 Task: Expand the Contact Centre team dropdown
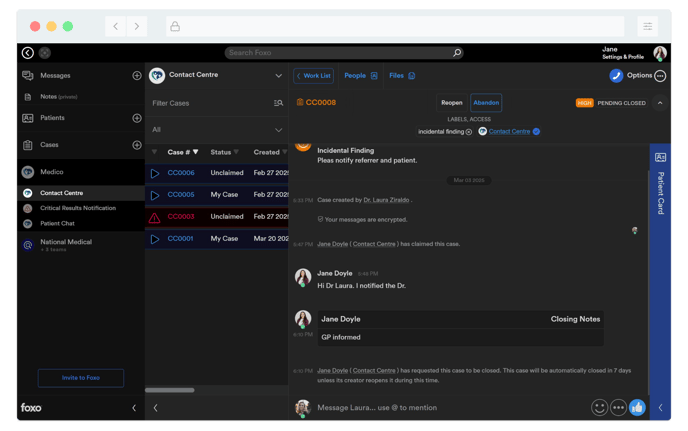coord(278,75)
